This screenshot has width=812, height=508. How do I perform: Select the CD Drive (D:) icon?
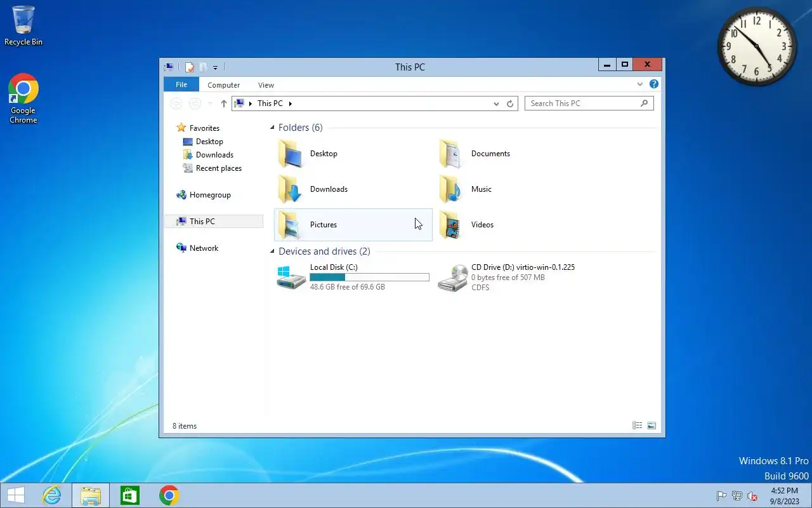452,278
